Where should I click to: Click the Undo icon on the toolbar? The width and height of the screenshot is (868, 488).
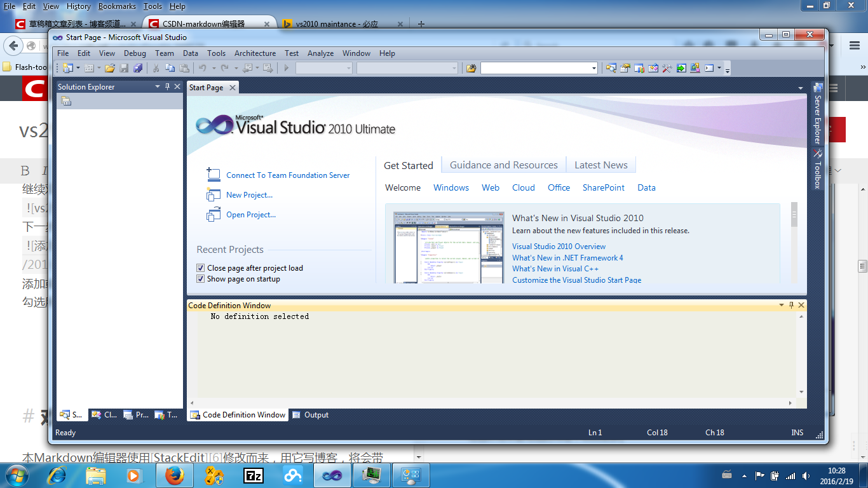(x=203, y=68)
